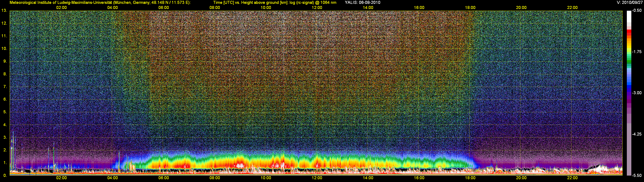
Task: Click the -4.25 color scale value
Action: tap(637, 134)
